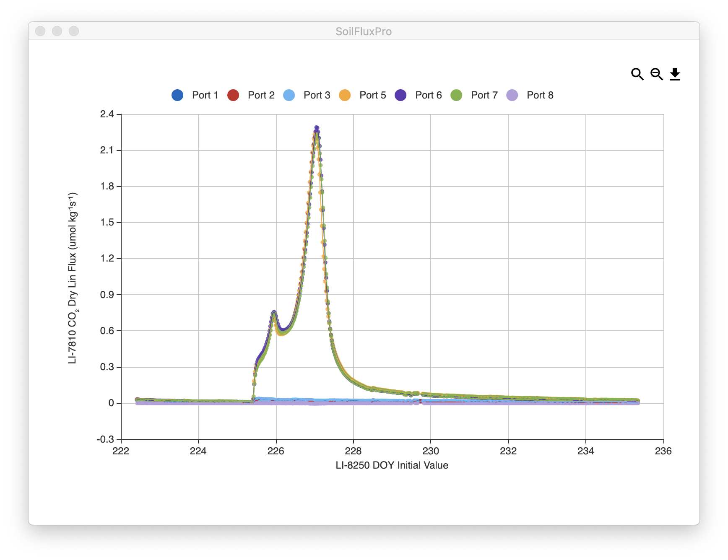The height and width of the screenshot is (560, 728).
Task: Click the highest peak data point of the curve
Action: click(x=317, y=128)
